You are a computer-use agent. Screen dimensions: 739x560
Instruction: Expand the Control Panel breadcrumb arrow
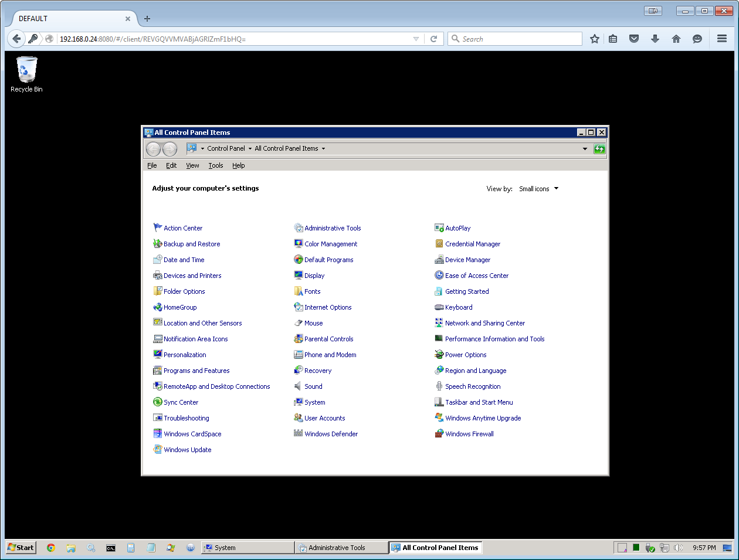(250, 148)
